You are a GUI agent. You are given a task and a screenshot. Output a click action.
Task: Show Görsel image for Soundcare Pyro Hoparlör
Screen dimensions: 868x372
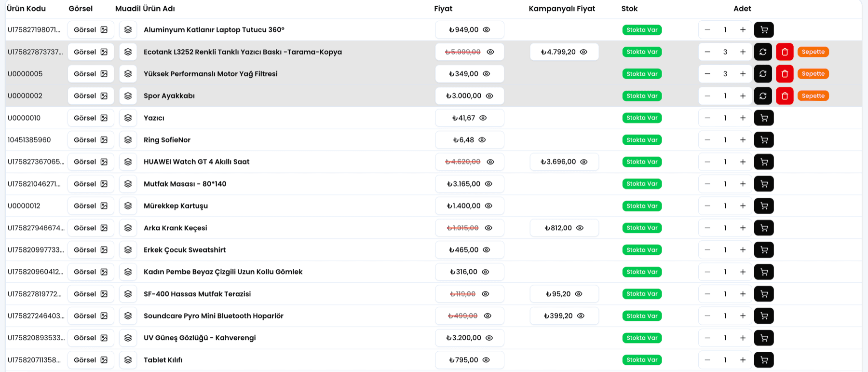click(91, 316)
